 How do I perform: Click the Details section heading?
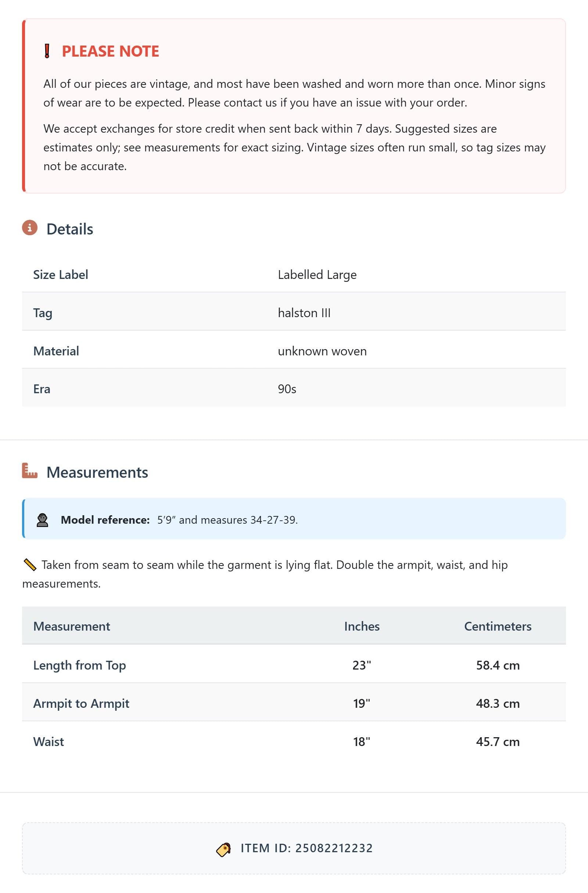(70, 229)
